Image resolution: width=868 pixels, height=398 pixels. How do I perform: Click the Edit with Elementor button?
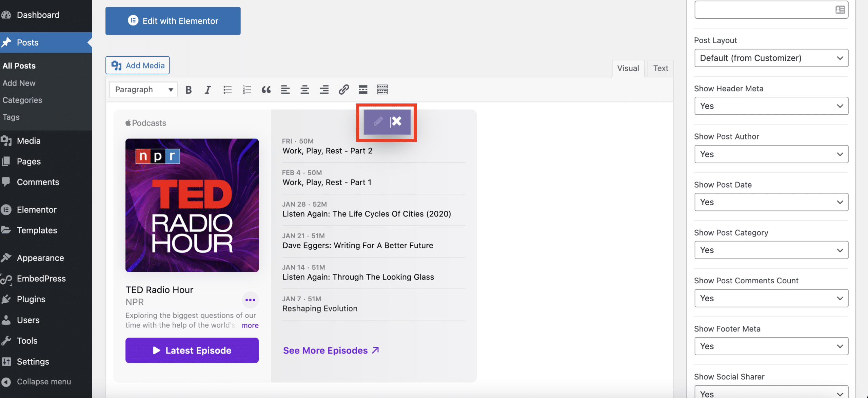pos(173,21)
